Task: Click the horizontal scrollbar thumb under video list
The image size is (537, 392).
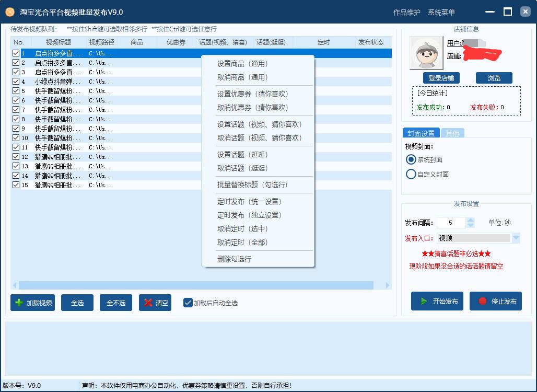Action: [x=196, y=285]
